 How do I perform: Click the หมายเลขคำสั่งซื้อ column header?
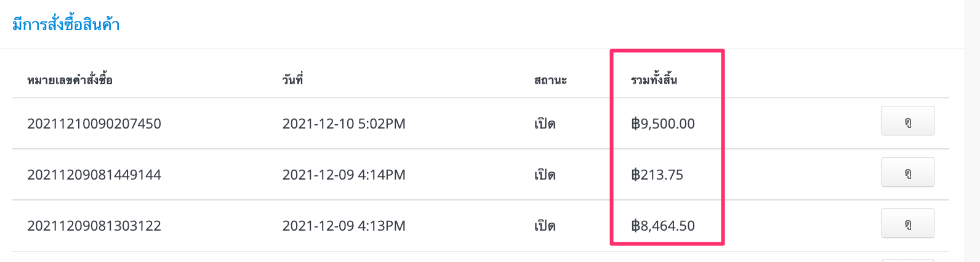point(70,80)
